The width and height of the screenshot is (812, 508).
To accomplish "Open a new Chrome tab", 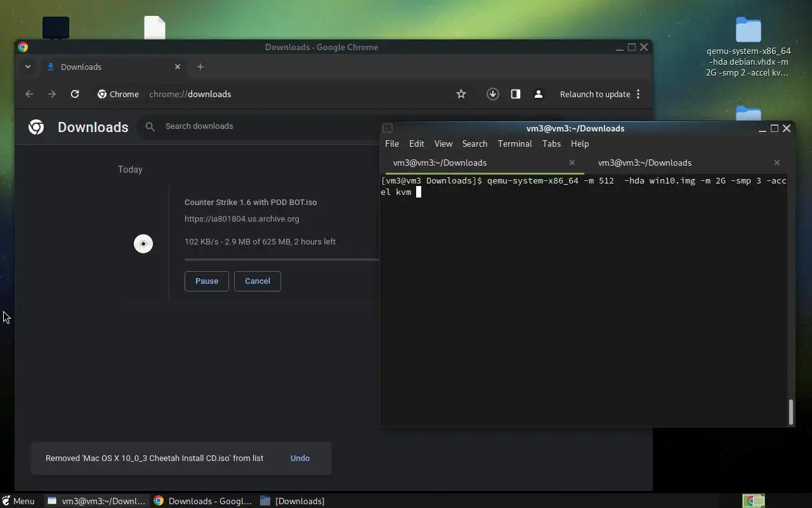I will [200, 67].
